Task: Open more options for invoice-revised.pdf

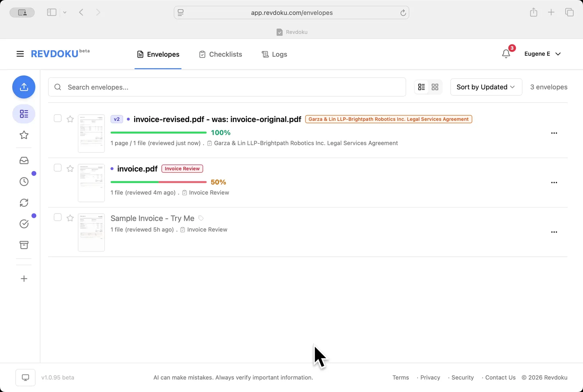Action: click(554, 133)
